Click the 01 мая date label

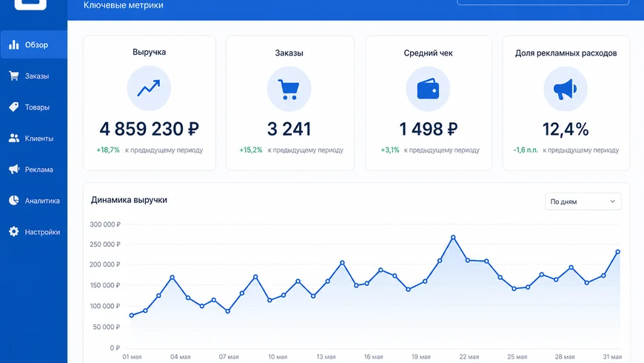132,357
